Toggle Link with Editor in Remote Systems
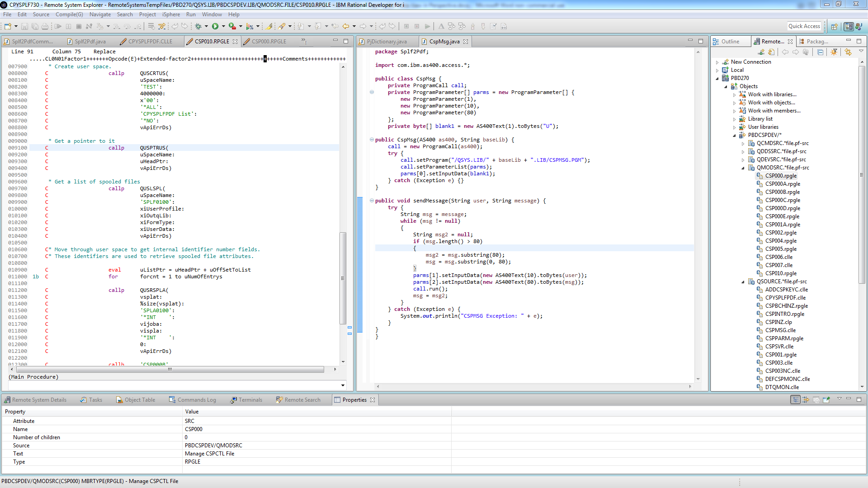The image size is (868, 488). [848, 52]
